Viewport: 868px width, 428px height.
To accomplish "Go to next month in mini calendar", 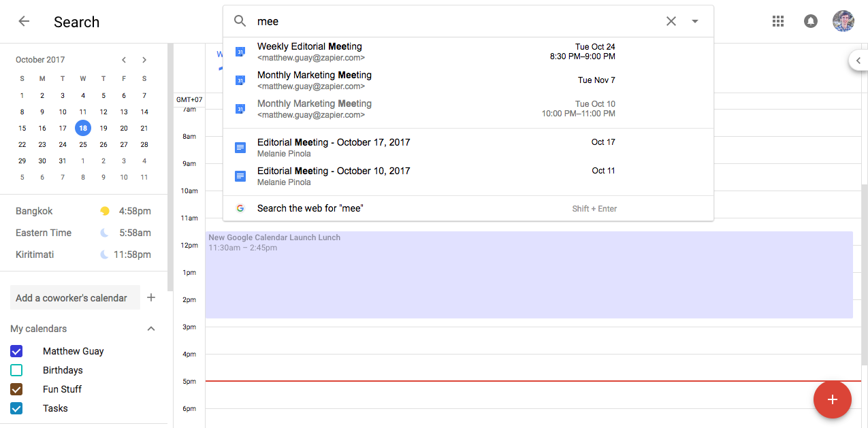I will point(144,60).
